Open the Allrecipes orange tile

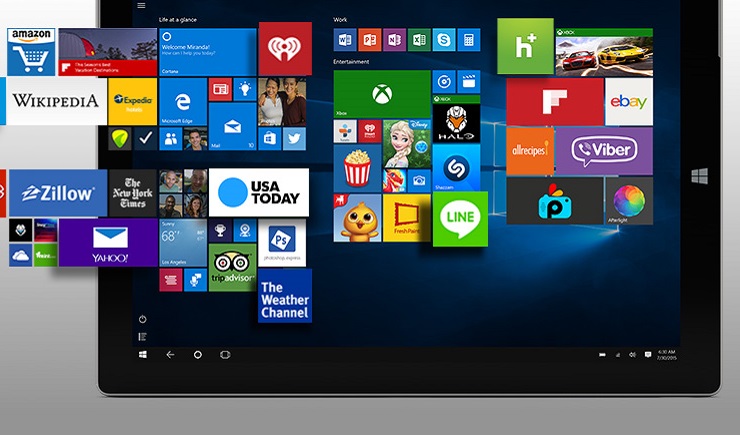(530, 151)
